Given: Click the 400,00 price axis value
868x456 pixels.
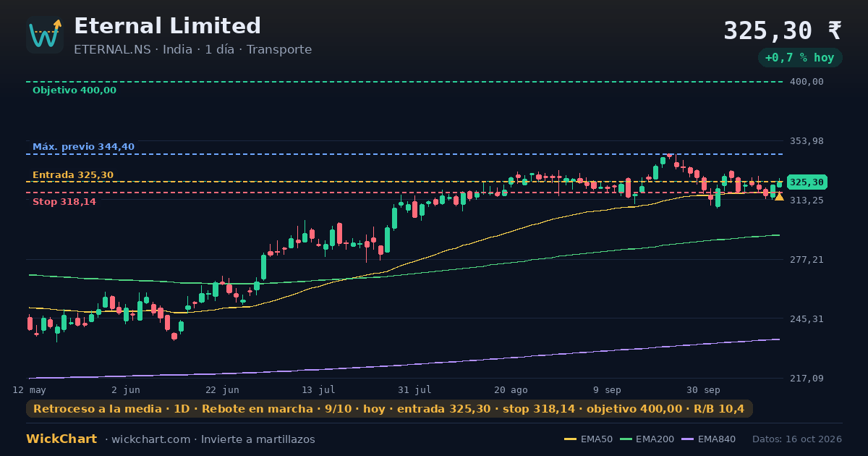Looking at the screenshot, I should 807,82.
